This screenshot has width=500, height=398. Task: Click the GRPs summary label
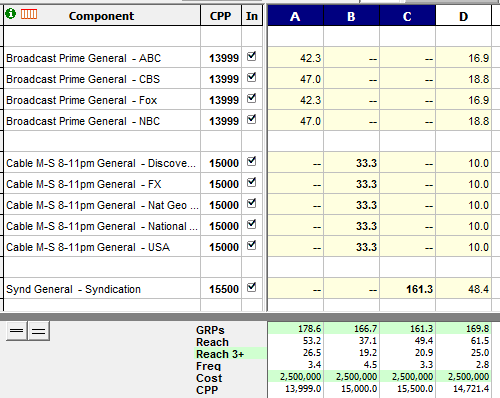(210, 330)
